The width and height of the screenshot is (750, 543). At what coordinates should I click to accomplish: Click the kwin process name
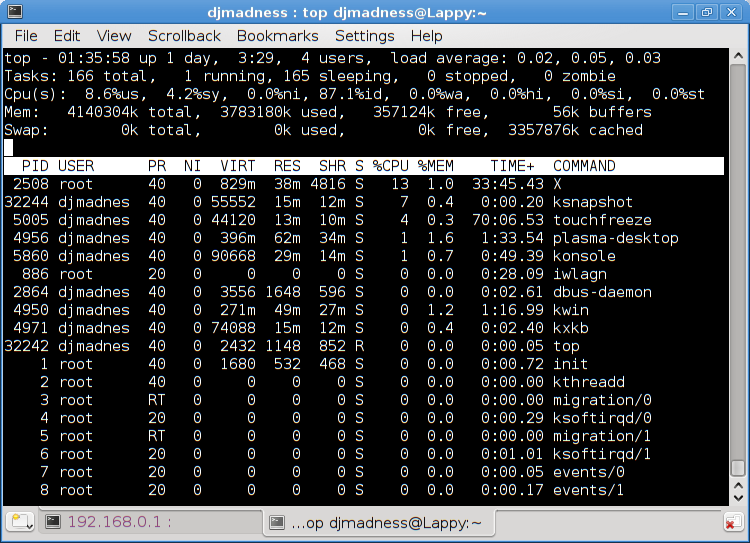pos(571,310)
